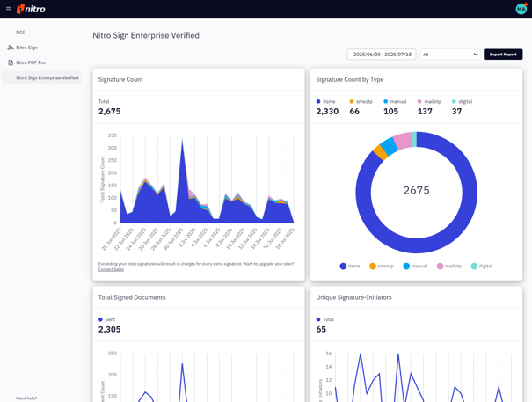Click the Nitro logo

32,9
